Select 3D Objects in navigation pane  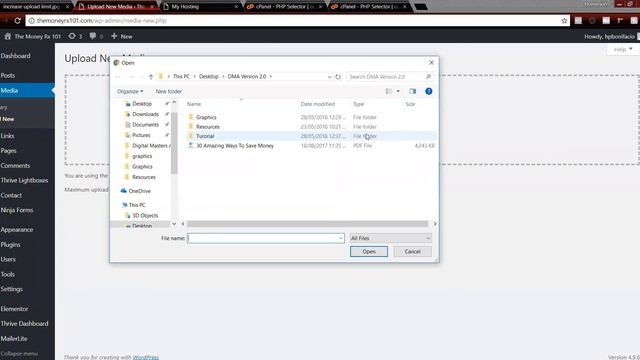point(145,216)
